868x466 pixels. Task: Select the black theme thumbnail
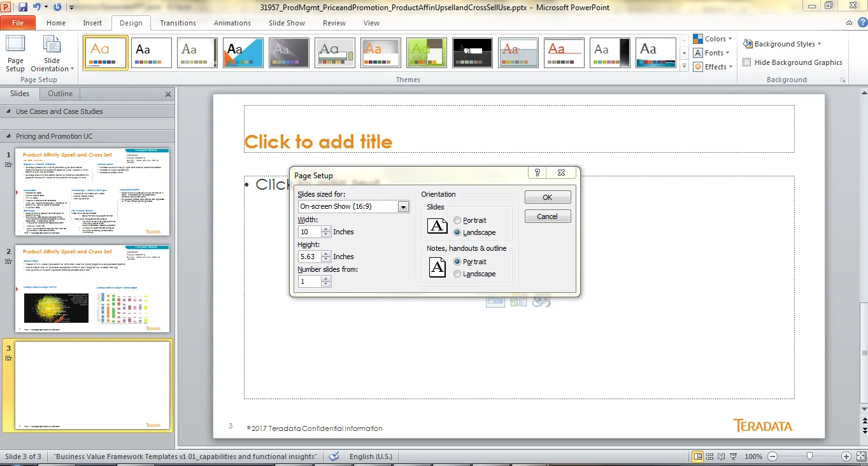(x=473, y=53)
